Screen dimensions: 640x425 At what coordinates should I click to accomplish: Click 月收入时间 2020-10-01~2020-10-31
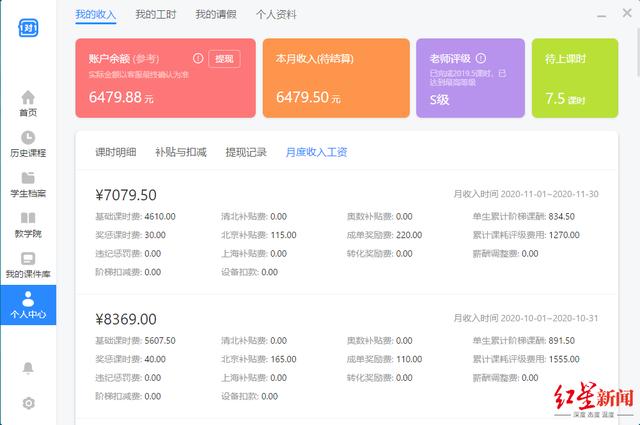526,318
